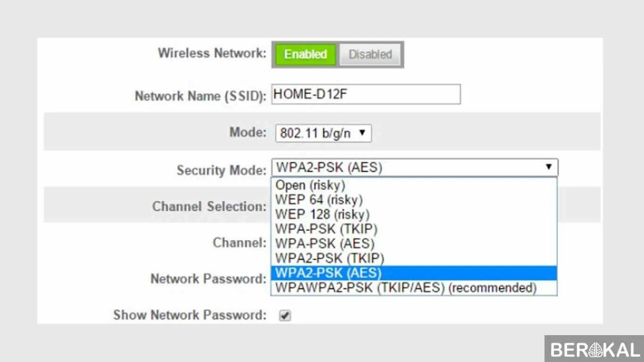This screenshot has height=362, width=644.
Task: Collapse the Security Mode dropdown
Action: (x=414, y=167)
